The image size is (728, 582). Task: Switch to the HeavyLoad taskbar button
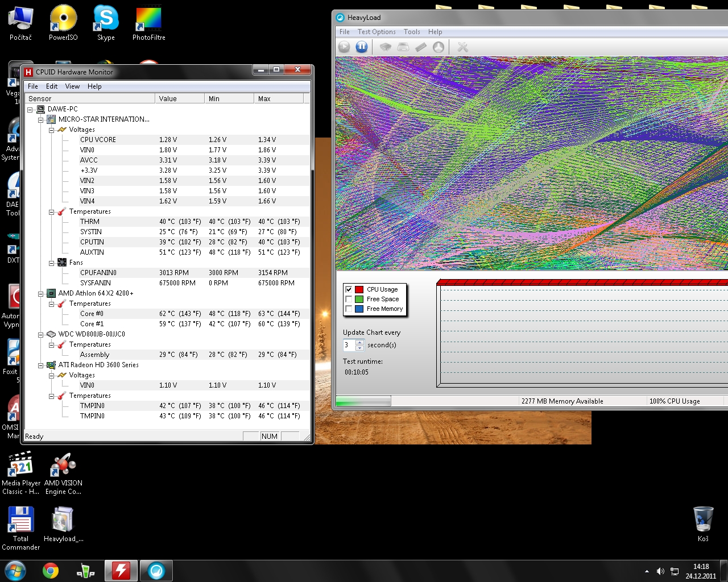pyautogui.click(x=156, y=571)
